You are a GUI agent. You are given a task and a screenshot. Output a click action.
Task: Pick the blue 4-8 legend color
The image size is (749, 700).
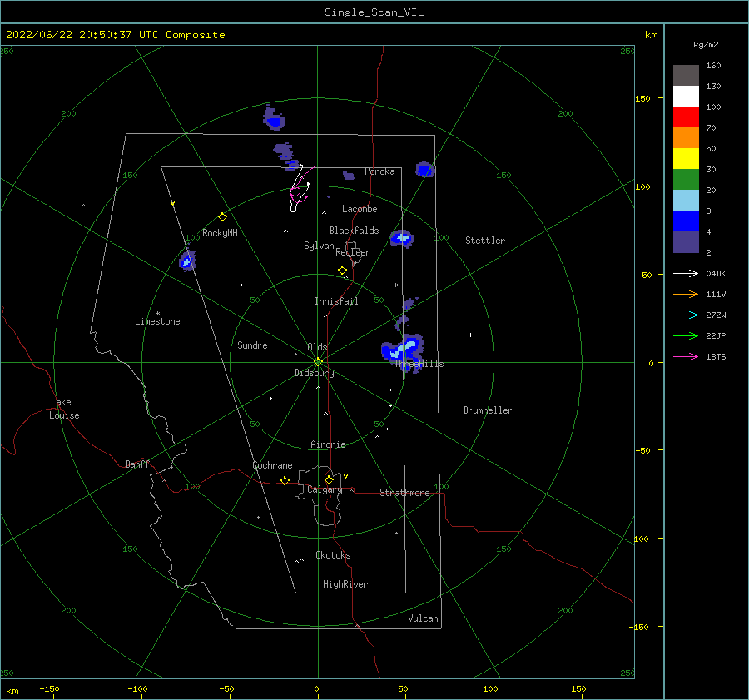coord(686,221)
